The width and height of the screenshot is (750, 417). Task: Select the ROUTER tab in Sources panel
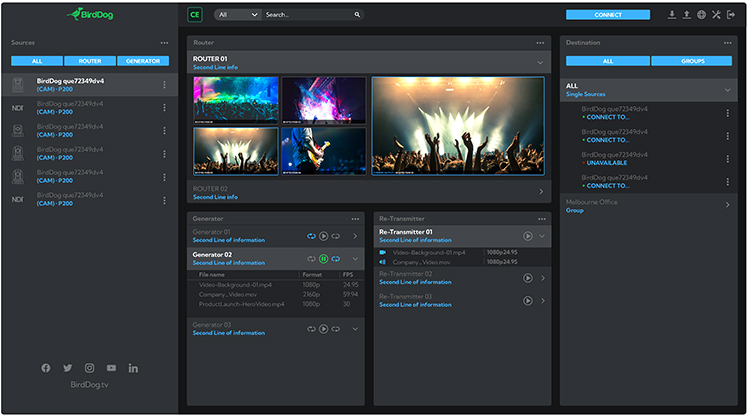[90, 61]
